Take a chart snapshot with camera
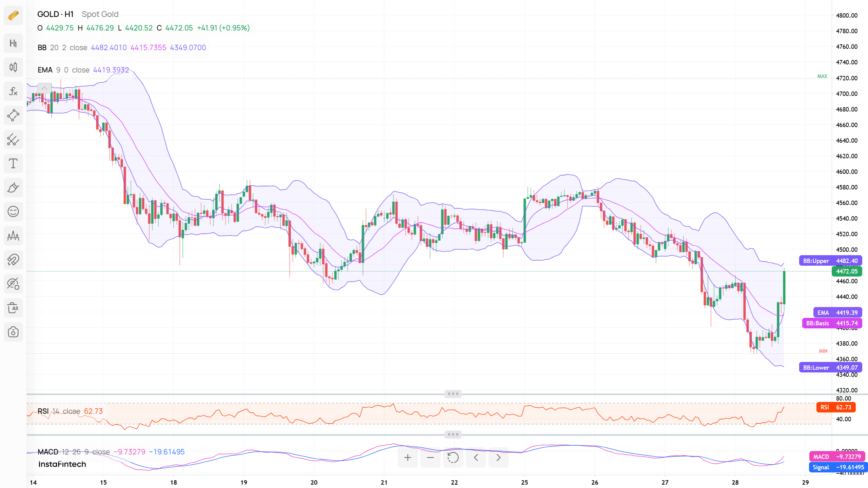The width and height of the screenshot is (868, 488). 13,332
